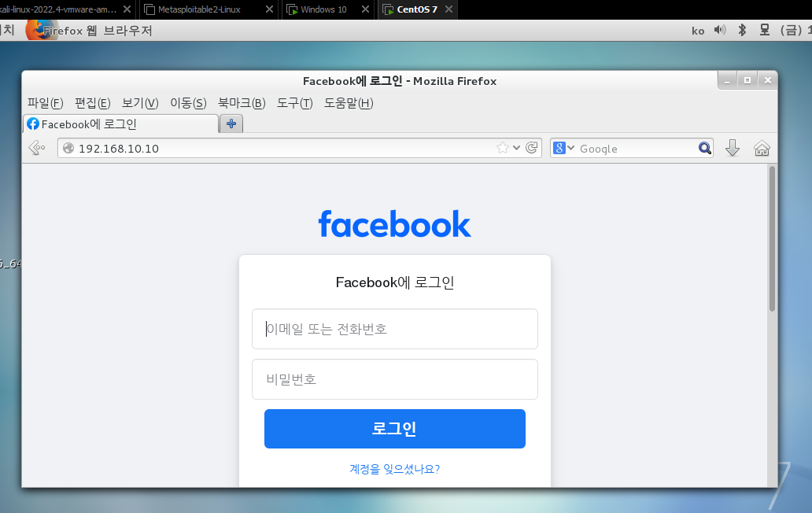Open the 이동(S) menu
The height and width of the screenshot is (513, 812).
pos(189,103)
